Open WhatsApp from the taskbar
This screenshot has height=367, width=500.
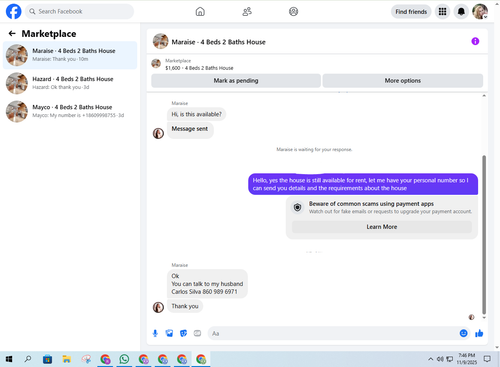[x=124, y=359]
